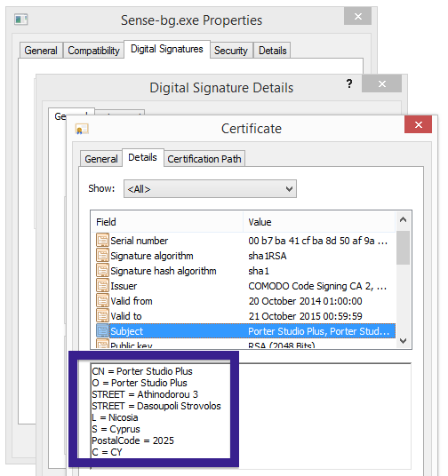Click the 20 October 2014 01:00:00 value

coord(305,301)
